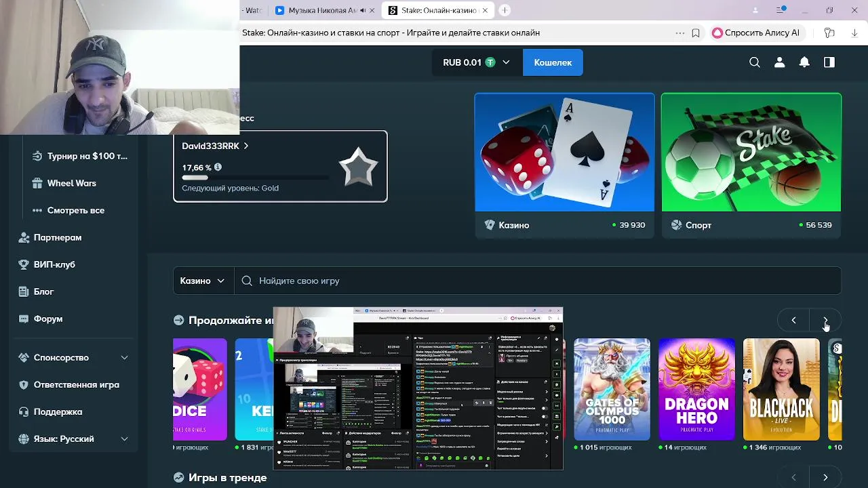Click the tournament icon beside Турнир на $100
868x488 pixels.
point(37,156)
